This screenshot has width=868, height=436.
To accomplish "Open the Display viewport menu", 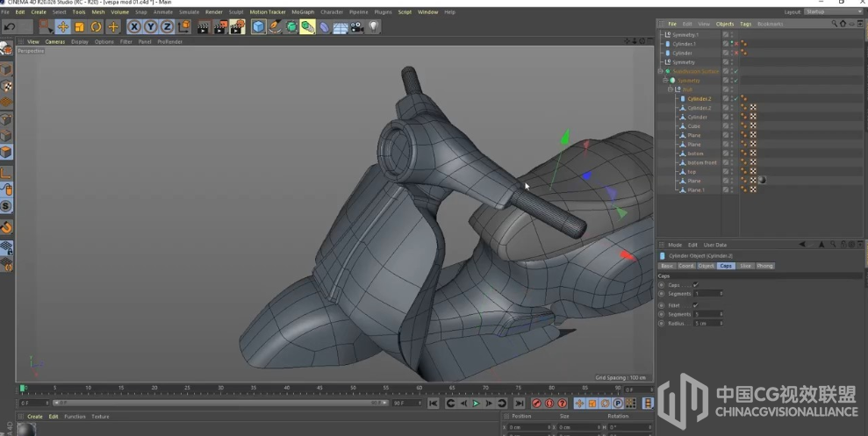I will pyautogui.click(x=80, y=41).
